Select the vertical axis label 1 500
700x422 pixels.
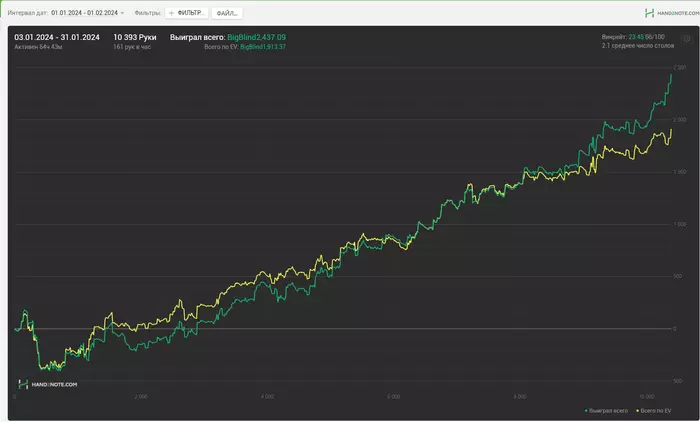[679, 172]
